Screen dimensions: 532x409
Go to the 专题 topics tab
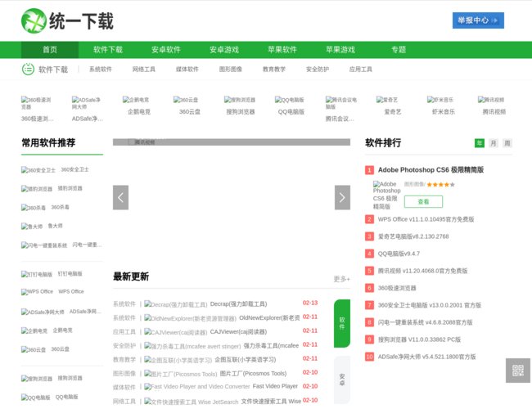(x=399, y=50)
